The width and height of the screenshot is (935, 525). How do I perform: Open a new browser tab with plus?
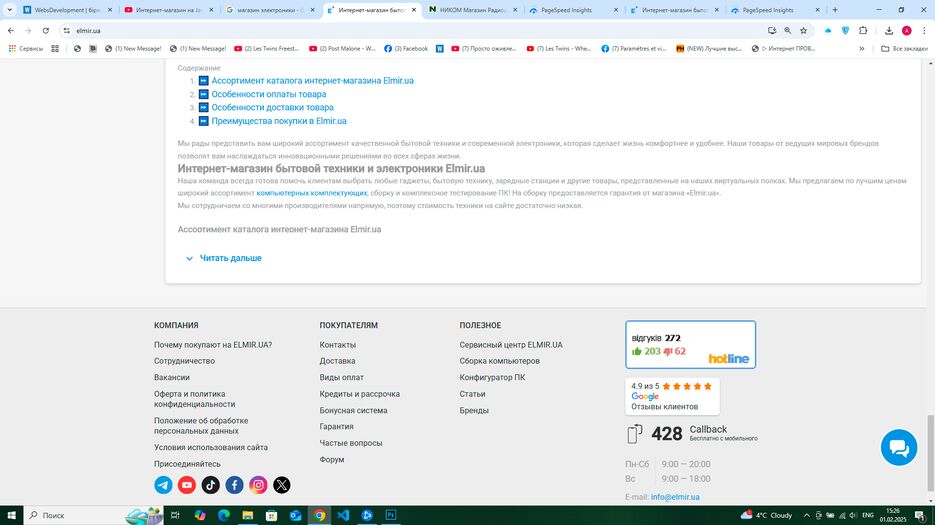pos(835,10)
